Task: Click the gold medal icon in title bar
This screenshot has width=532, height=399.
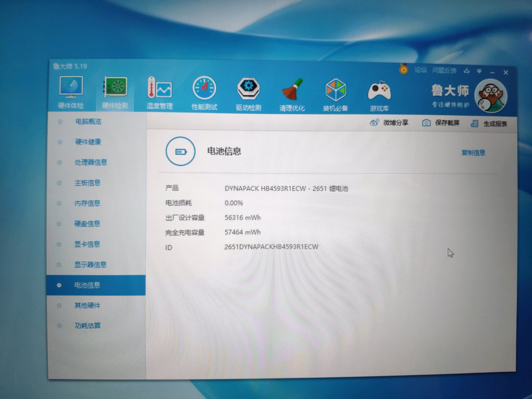Action: (404, 68)
